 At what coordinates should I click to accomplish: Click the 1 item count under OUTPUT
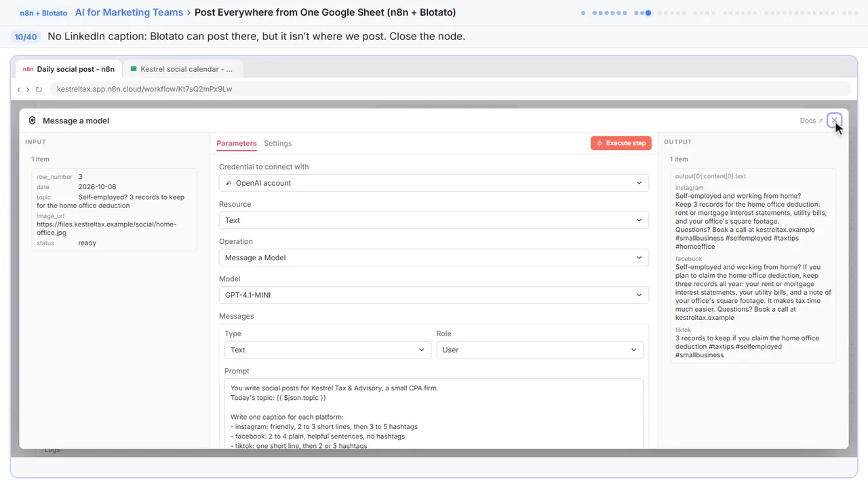pos(679,159)
